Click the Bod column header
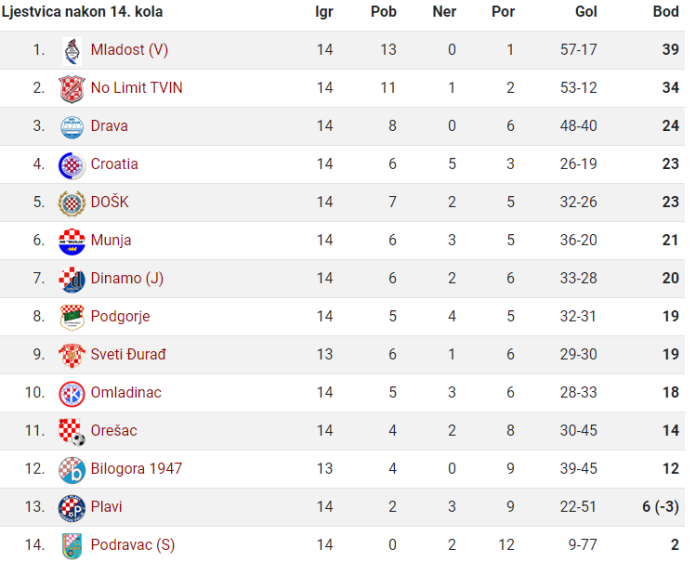Image resolution: width=696 pixels, height=562 pixels. [x=666, y=12]
